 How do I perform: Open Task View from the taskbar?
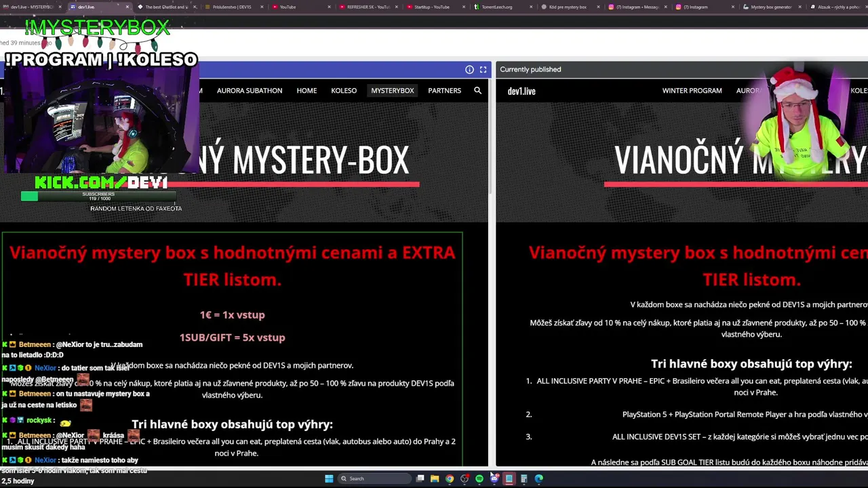click(420, 479)
